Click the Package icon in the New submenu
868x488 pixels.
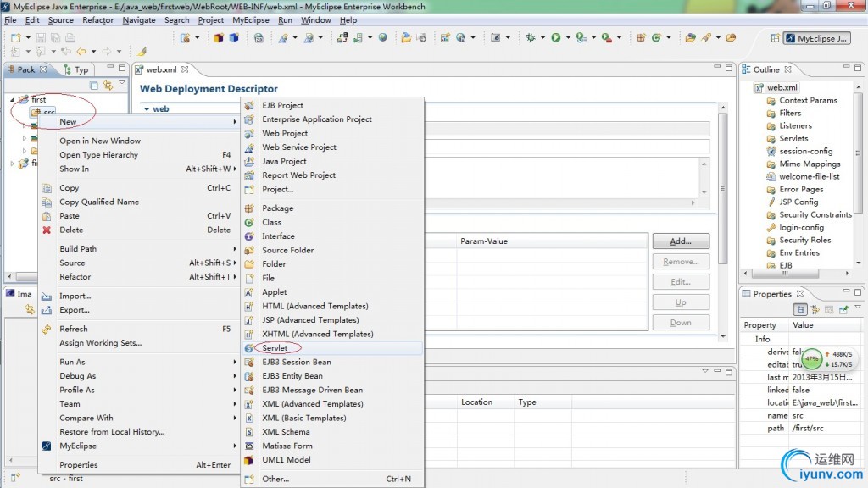249,208
